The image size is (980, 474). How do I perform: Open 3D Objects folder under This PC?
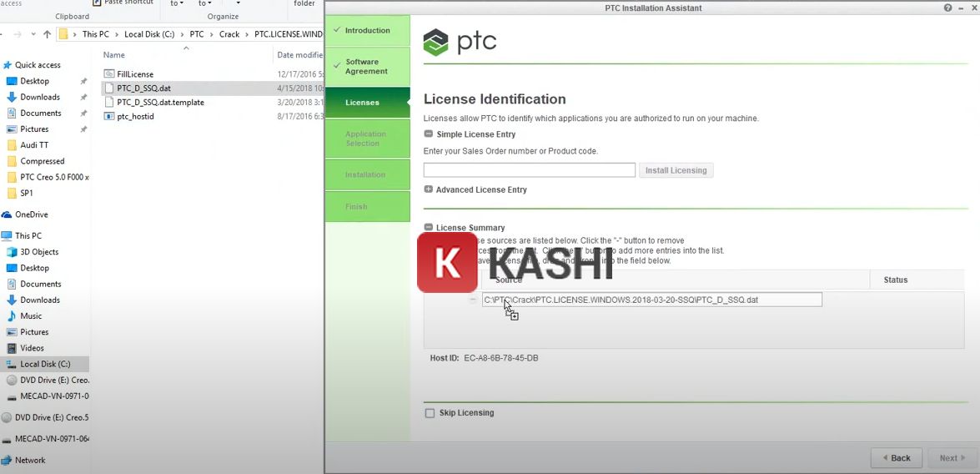(38, 252)
